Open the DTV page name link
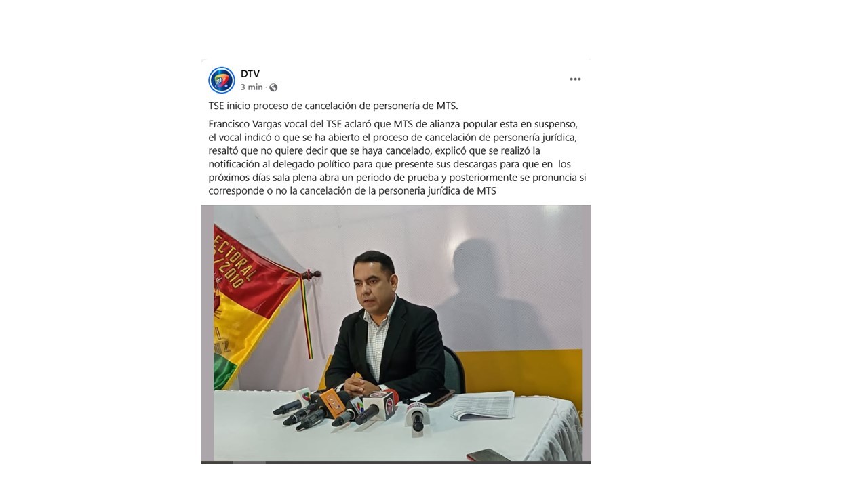 tap(250, 74)
